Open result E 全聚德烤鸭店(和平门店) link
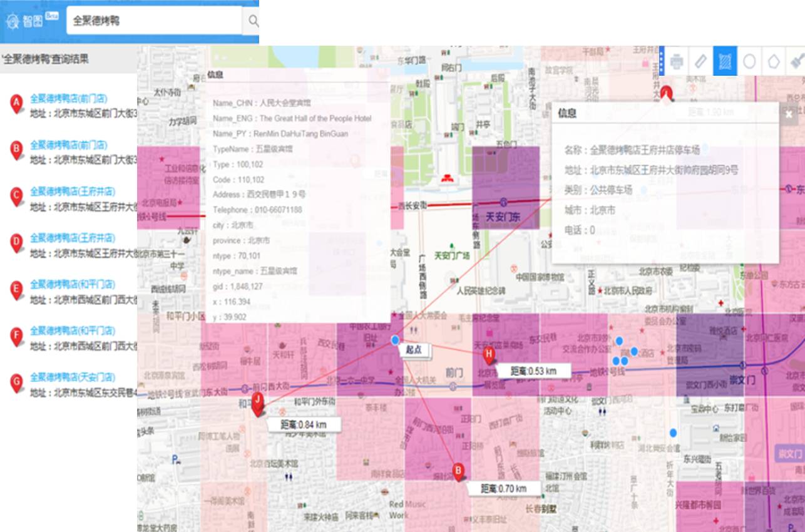 click(x=73, y=284)
